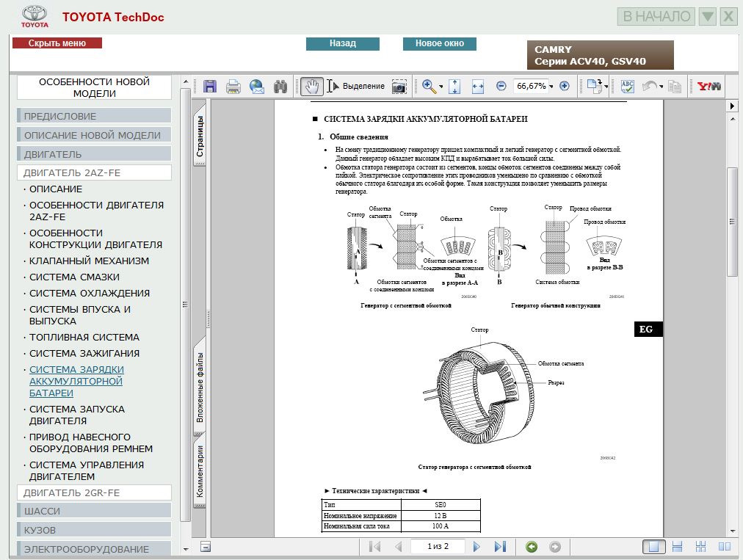Viewport: 743px width, 560px height.
Task: Click the binoculars Search icon
Action: [x=280, y=87]
